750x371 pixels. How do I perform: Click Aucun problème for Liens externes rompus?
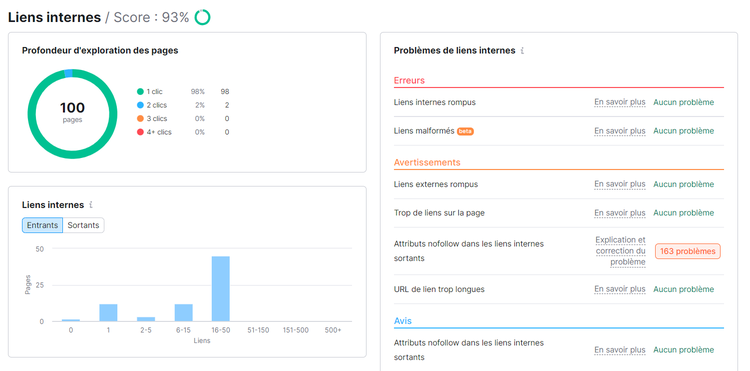click(x=684, y=184)
